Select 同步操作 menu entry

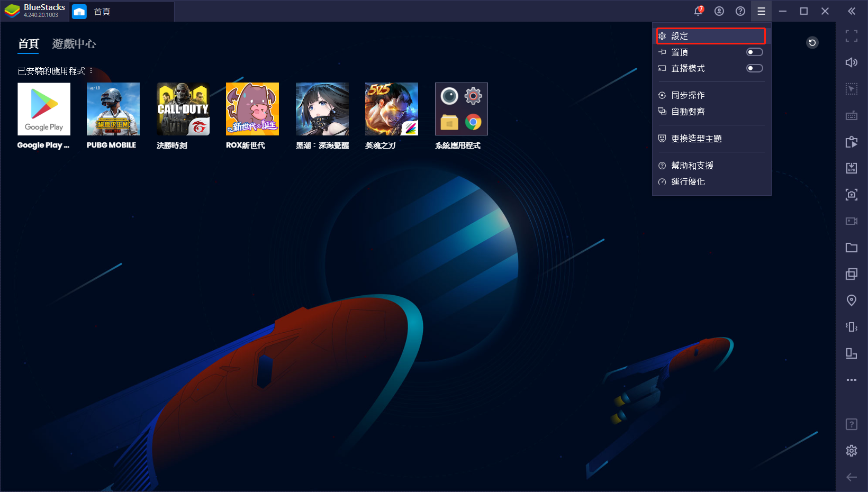click(x=711, y=95)
